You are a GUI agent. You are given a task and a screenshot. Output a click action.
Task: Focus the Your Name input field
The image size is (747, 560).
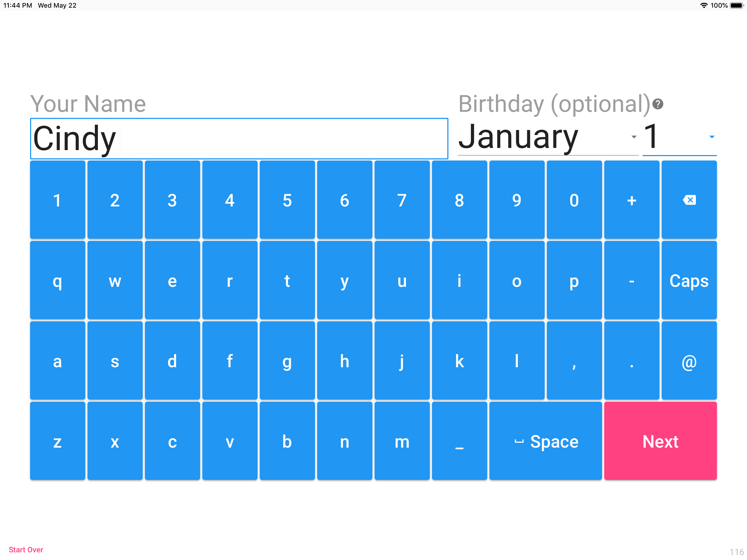click(x=239, y=138)
